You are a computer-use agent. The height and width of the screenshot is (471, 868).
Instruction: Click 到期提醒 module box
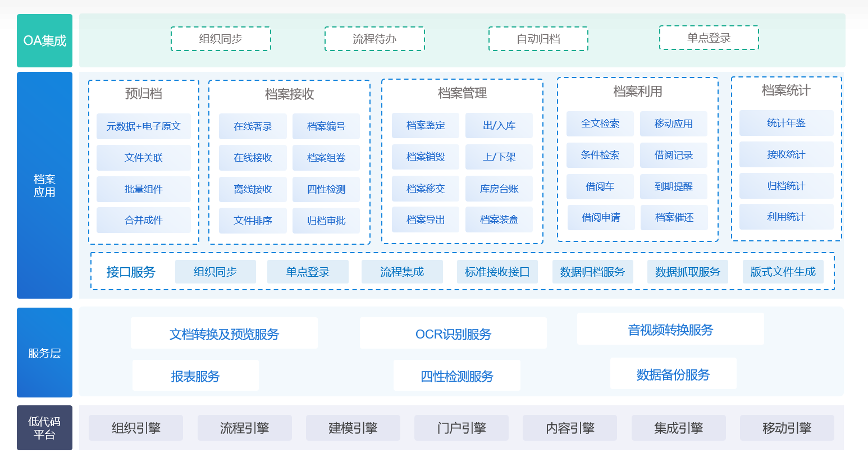[674, 186]
